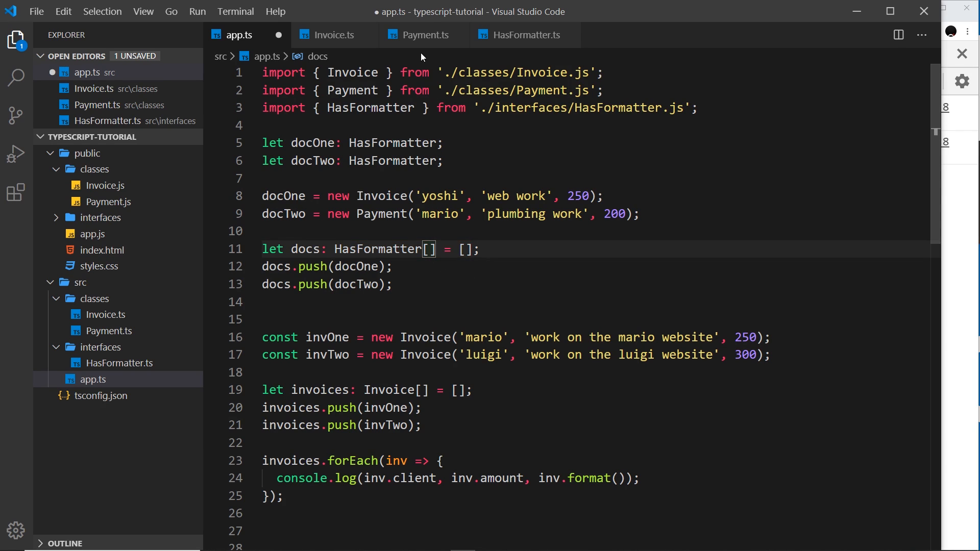
Task: Open the Extensions view
Action: point(16,192)
